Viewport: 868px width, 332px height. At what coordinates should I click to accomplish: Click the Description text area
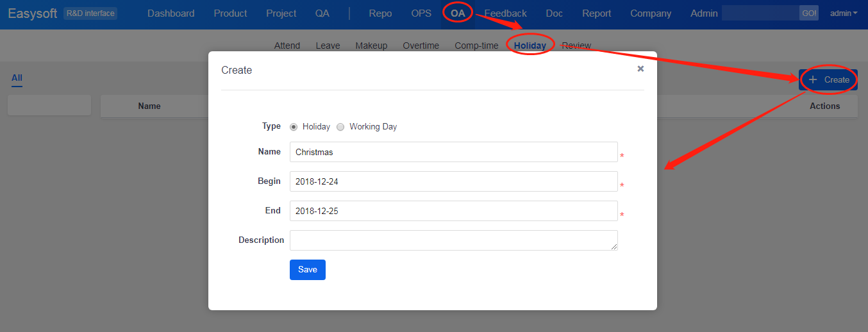point(453,240)
